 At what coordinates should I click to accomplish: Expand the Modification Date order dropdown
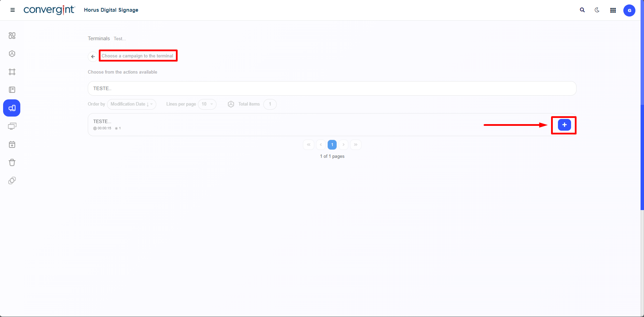(x=131, y=104)
